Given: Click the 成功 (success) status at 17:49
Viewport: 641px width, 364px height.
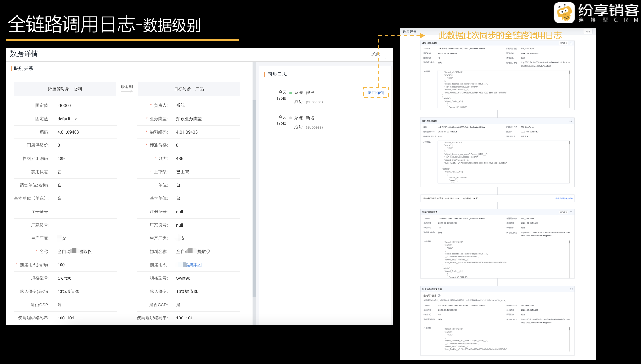Looking at the screenshot, I should click(308, 102).
